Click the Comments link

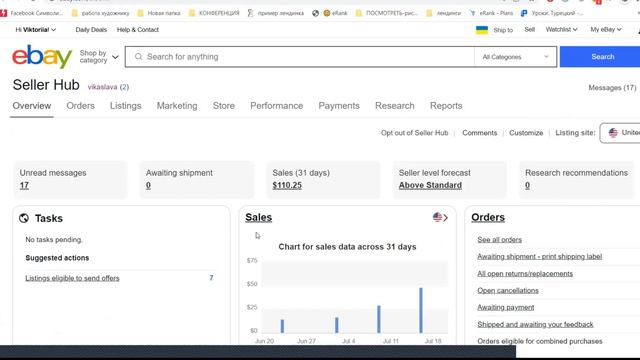click(480, 133)
